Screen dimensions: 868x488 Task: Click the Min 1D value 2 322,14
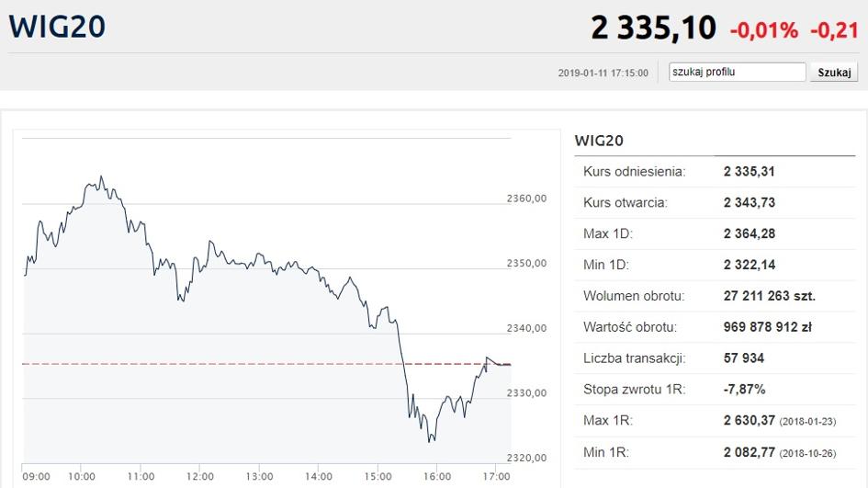tap(750, 266)
